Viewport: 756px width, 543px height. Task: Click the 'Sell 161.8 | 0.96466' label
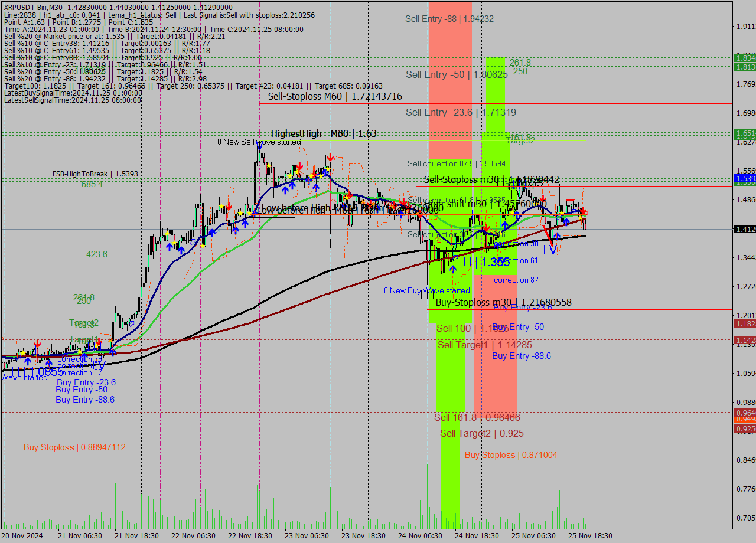click(477, 417)
